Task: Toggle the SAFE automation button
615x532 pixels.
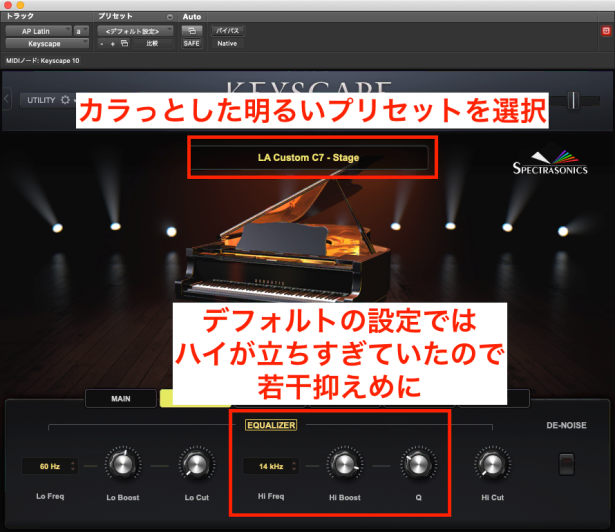Action: click(x=190, y=44)
